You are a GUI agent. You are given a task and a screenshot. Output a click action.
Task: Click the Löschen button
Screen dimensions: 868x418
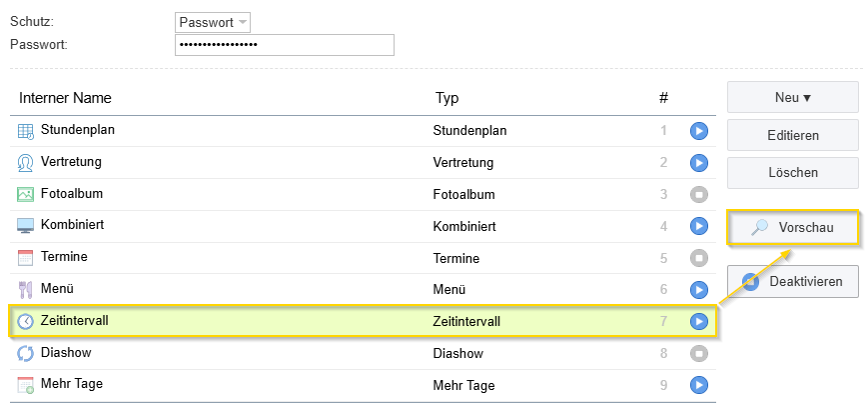[793, 172]
